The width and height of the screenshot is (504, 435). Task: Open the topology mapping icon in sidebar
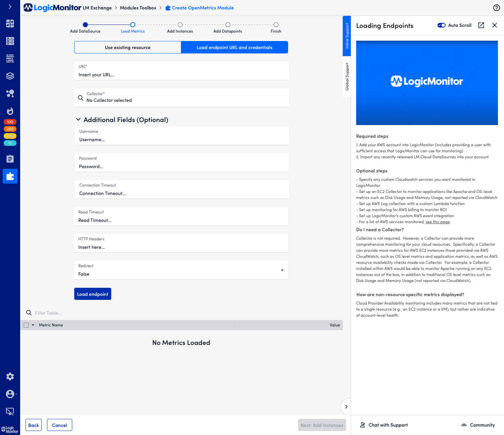10,93
